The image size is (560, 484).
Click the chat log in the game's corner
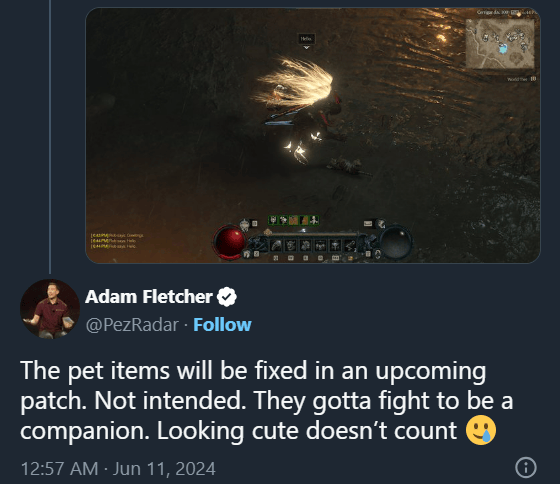coord(118,241)
